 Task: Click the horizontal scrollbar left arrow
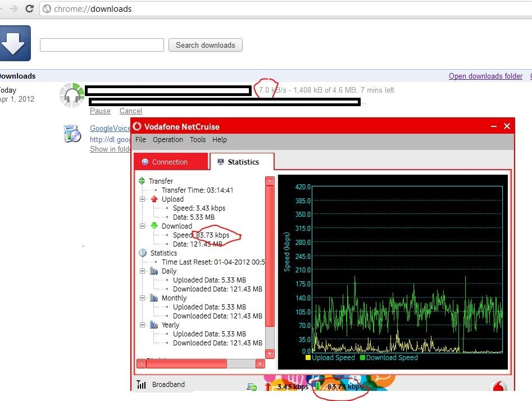141,364
